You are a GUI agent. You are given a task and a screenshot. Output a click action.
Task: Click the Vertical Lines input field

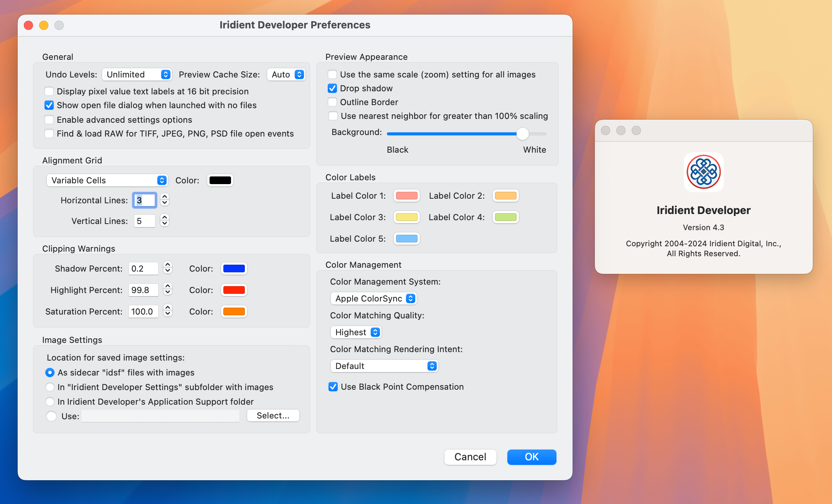tap(145, 221)
